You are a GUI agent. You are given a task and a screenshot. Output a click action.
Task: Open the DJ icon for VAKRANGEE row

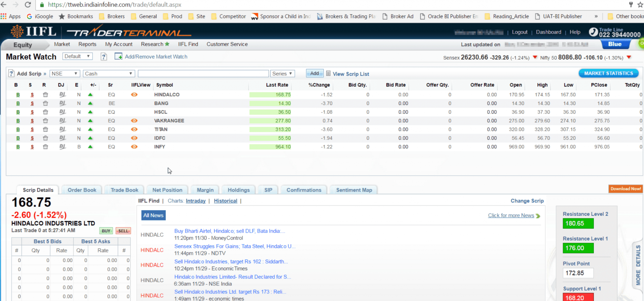pos(62,121)
